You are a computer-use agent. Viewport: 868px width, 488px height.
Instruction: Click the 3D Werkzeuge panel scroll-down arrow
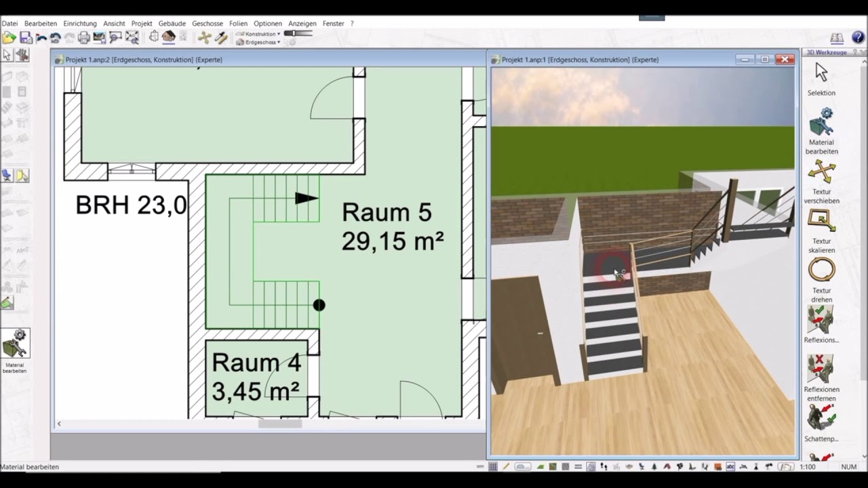(864, 456)
